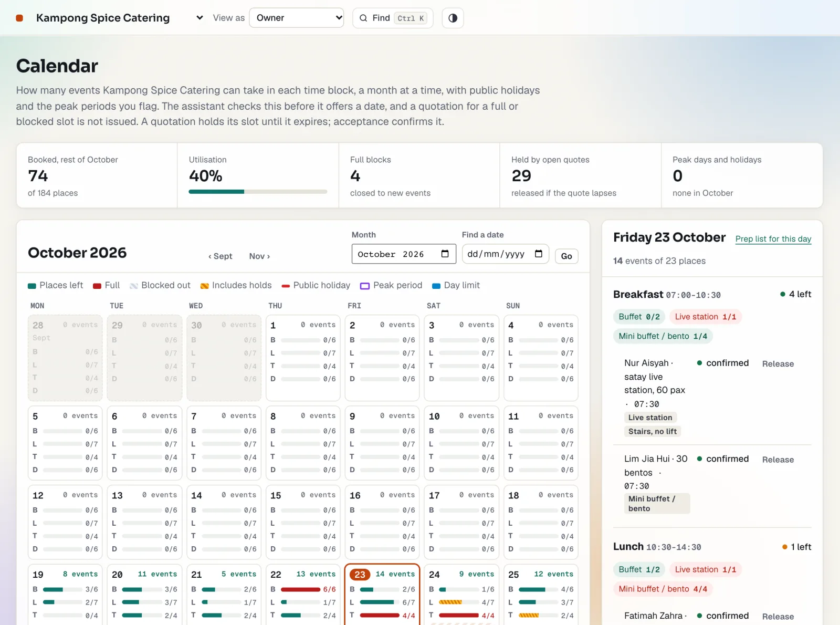Viewport: 840px width, 625px height.
Task: Select day 23 with 14 events
Action: [x=382, y=595]
